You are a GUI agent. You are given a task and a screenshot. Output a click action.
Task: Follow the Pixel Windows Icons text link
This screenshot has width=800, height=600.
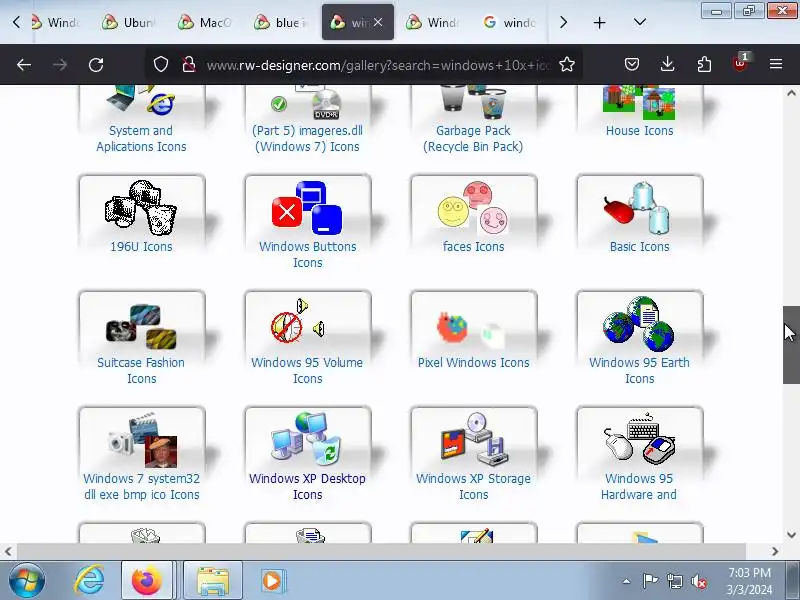coord(473,362)
